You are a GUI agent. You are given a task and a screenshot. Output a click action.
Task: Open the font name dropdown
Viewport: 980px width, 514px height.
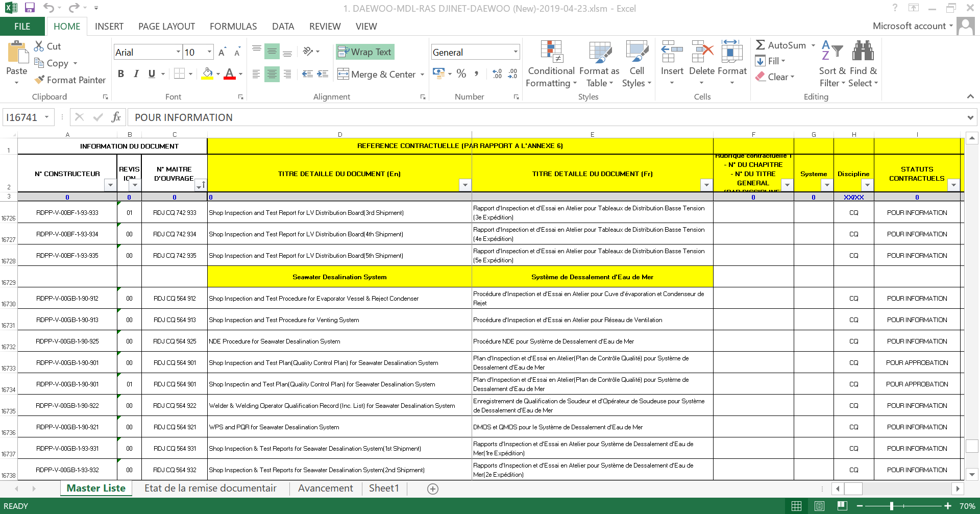(x=178, y=52)
